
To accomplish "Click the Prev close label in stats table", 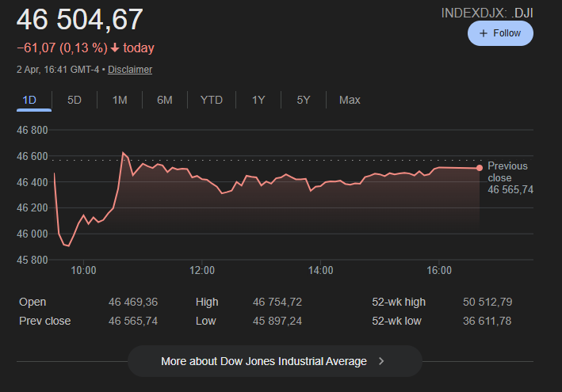I will point(45,321).
